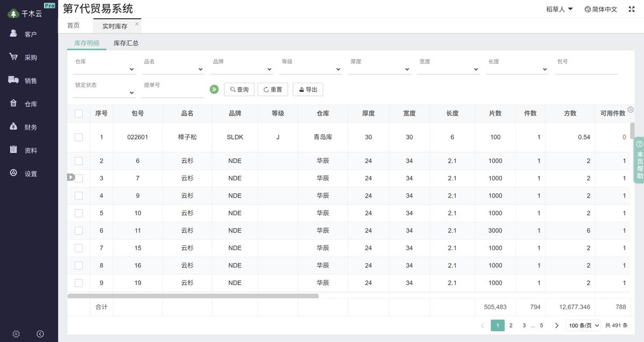Click the 查询 search button
Viewport: 644px width, 342px height.
click(239, 90)
